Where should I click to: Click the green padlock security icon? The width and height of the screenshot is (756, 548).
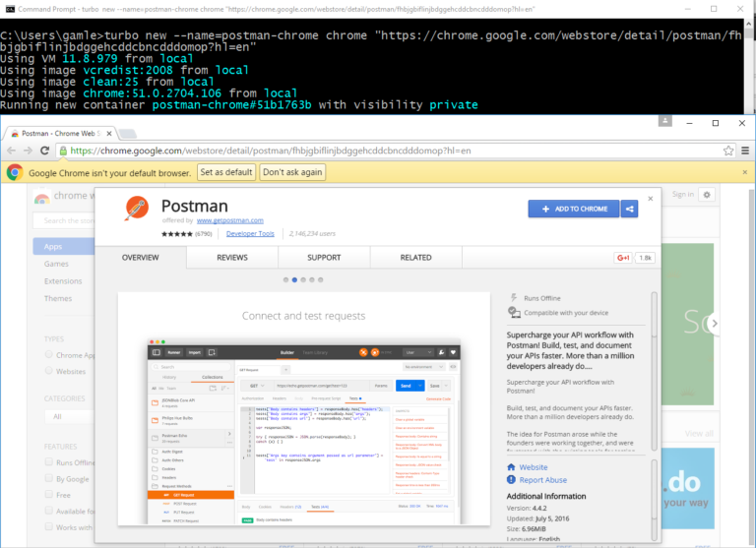63,151
